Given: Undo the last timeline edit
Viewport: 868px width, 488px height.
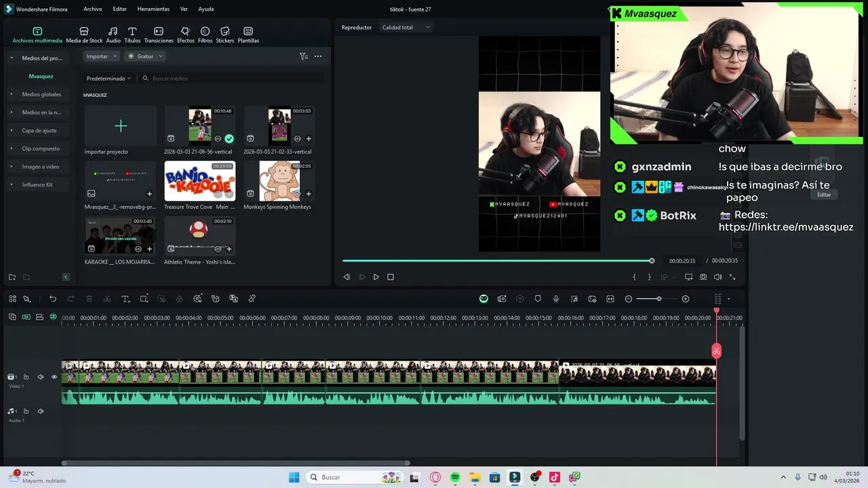Looking at the screenshot, I should point(52,299).
